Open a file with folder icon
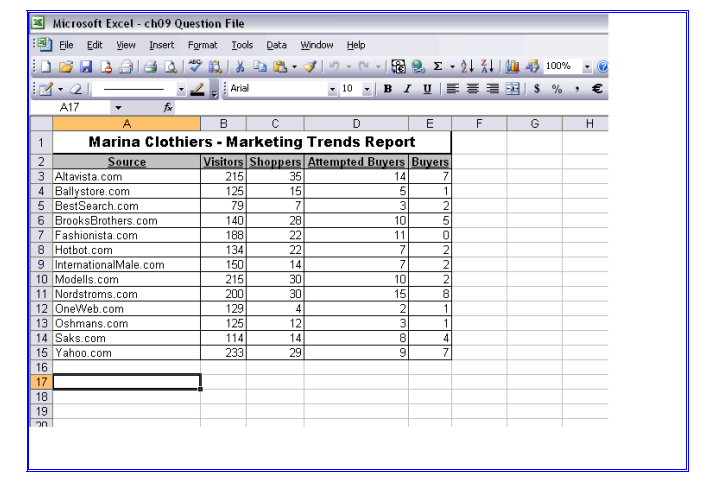Viewport: 707px width, 483px height. tap(66, 67)
